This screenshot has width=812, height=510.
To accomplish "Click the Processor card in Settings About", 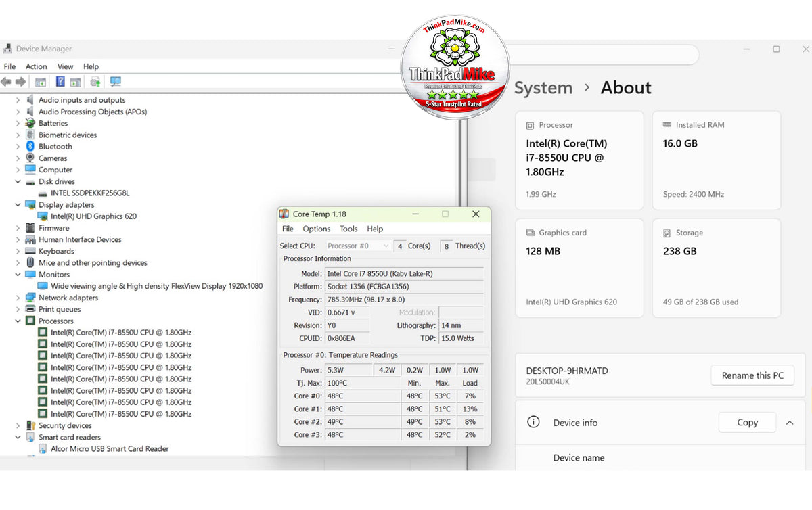I will click(579, 160).
